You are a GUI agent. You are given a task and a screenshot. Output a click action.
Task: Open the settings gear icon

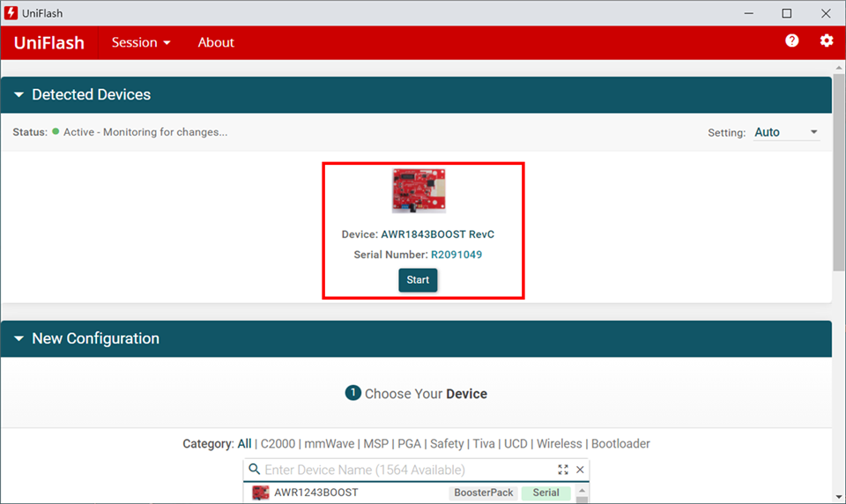826,41
